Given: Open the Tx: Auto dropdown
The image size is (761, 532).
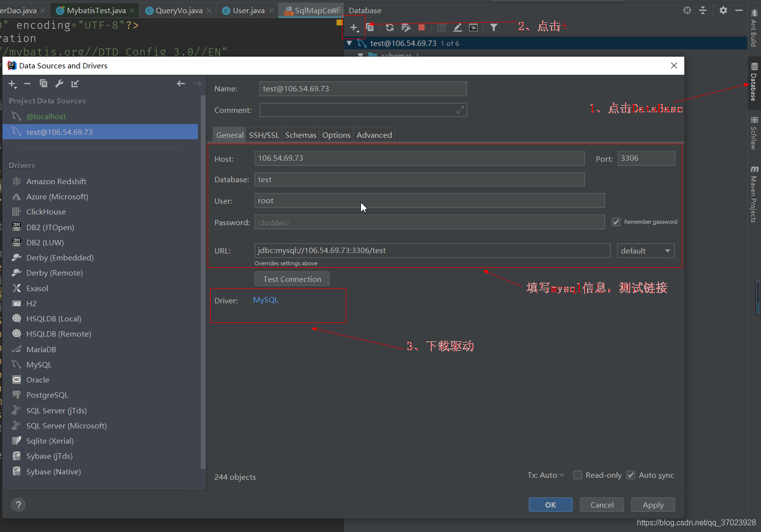Looking at the screenshot, I should pos(546,475).
